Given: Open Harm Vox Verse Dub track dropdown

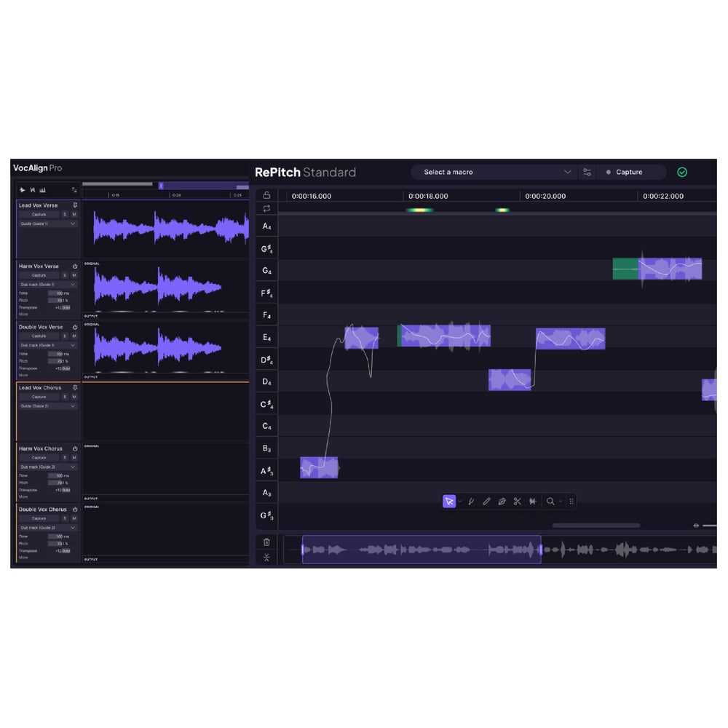Looking at the screenshot, I should click(47, 285).
